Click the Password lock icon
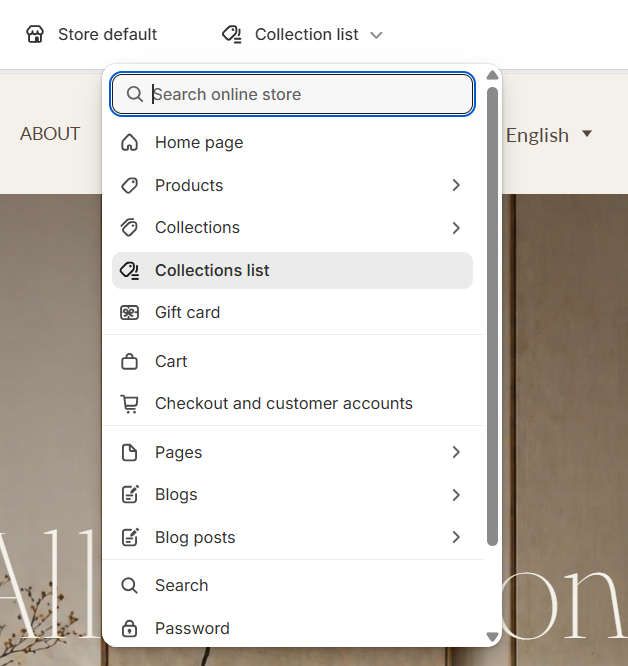Image resolution: width=628 pixels, height=666 pixels. [x=130, y=629]
